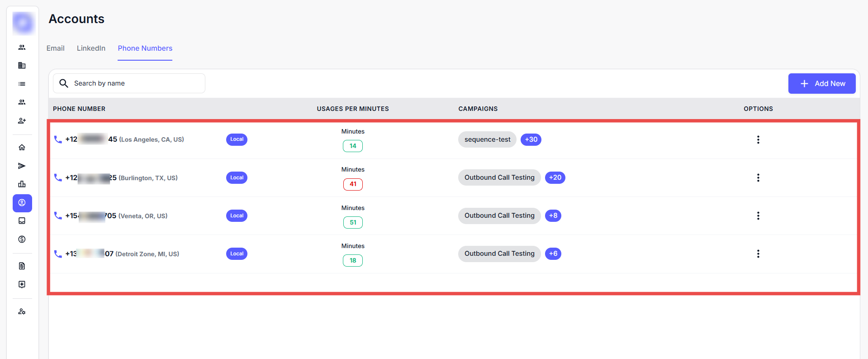868x359 pixels.
Task: Open the list icon in sidebar
Action: 22,84
